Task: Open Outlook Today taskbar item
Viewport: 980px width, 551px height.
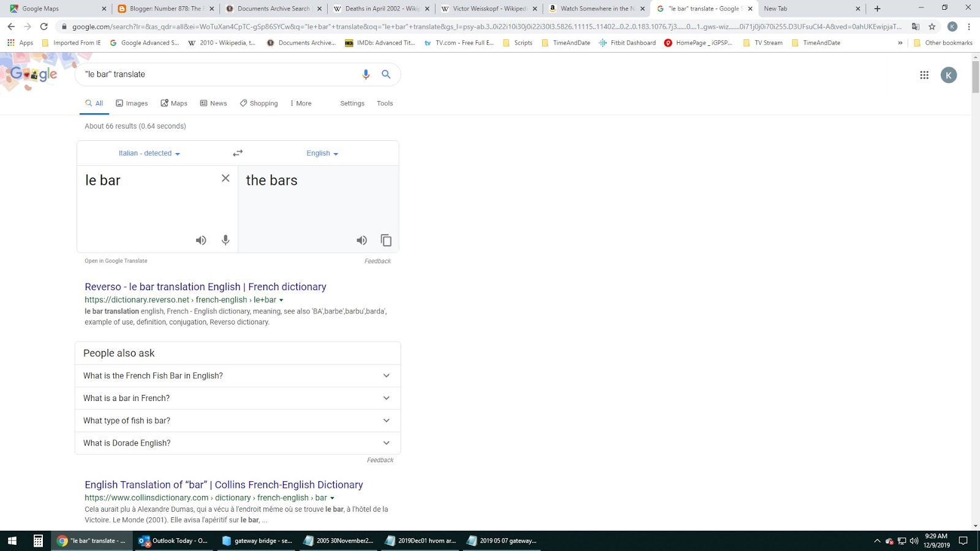Action: [174, 541]
